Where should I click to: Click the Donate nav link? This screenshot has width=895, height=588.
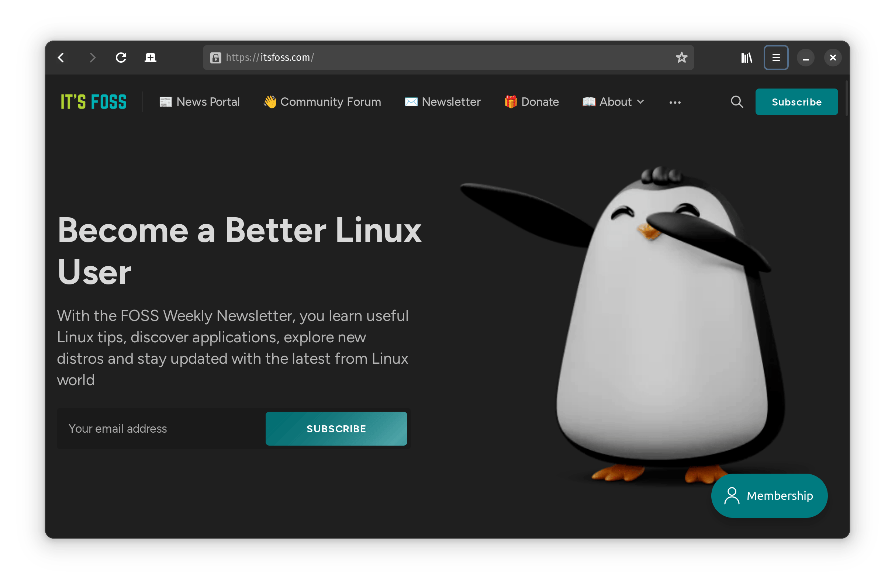(x=531, y=102)
